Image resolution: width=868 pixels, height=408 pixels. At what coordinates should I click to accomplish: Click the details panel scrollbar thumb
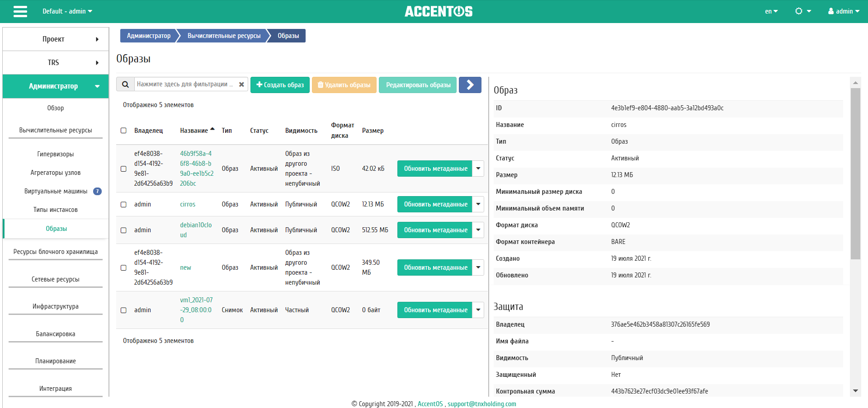click(x=855, y=174)
